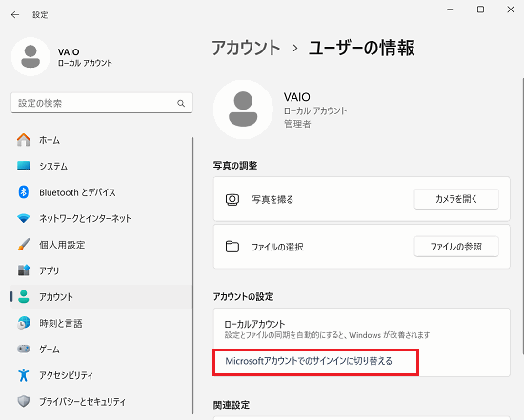Open the ホーム home icon

(24, 140)
